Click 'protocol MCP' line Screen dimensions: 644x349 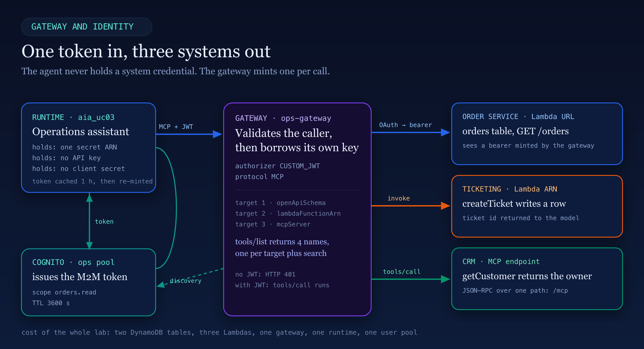[259, 177]
